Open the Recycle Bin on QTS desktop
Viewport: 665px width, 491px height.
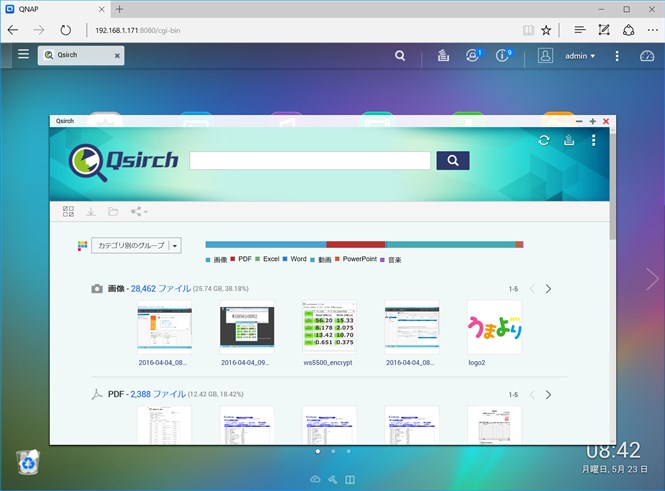click(x=28, y=462)
